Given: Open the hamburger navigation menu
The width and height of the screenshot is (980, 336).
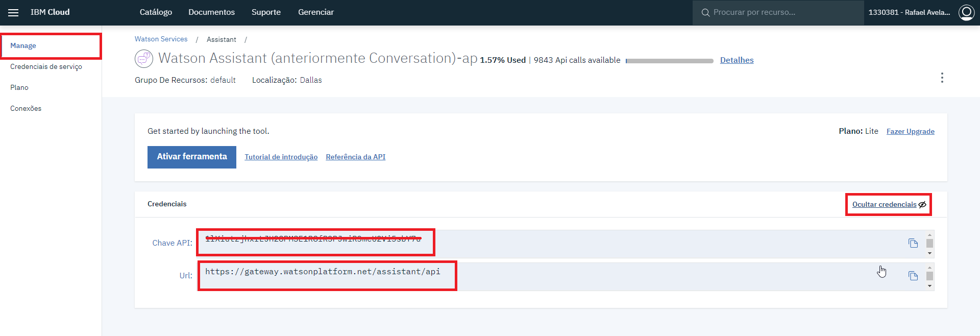Looking at the screenshot, I should coord(13,12).
